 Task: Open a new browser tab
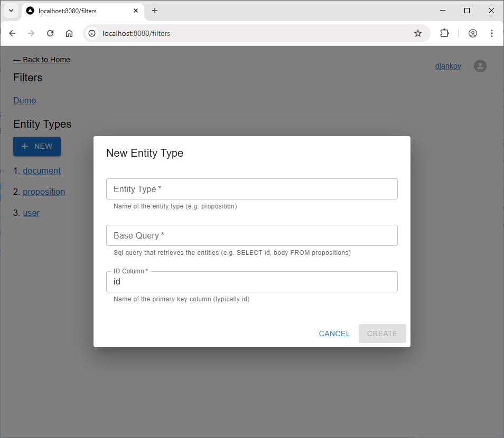coord(155,11)
